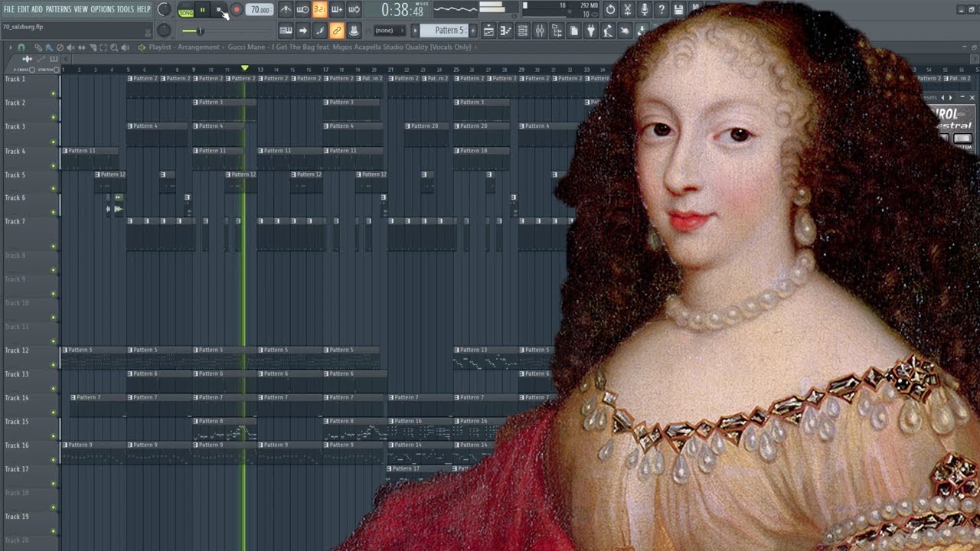Open the PATTERNS menu
The width and height of the screenshot is (980, 551).
58,9
